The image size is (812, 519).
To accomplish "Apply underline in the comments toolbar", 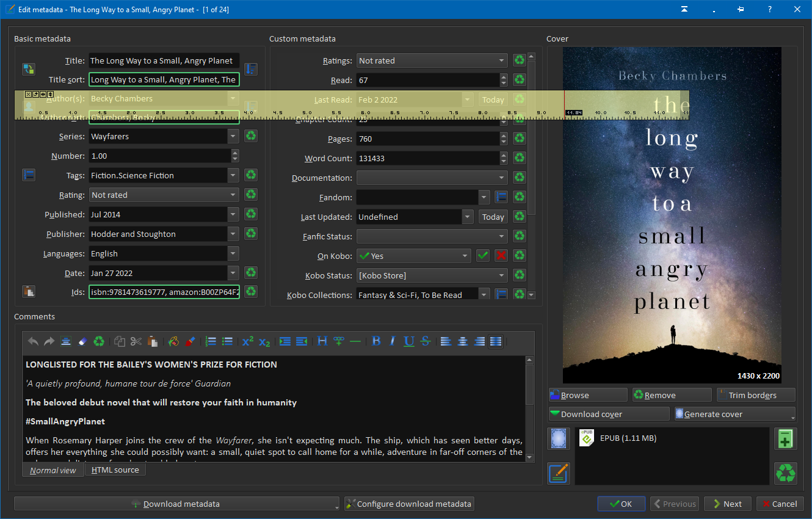I will coord(409,341).
